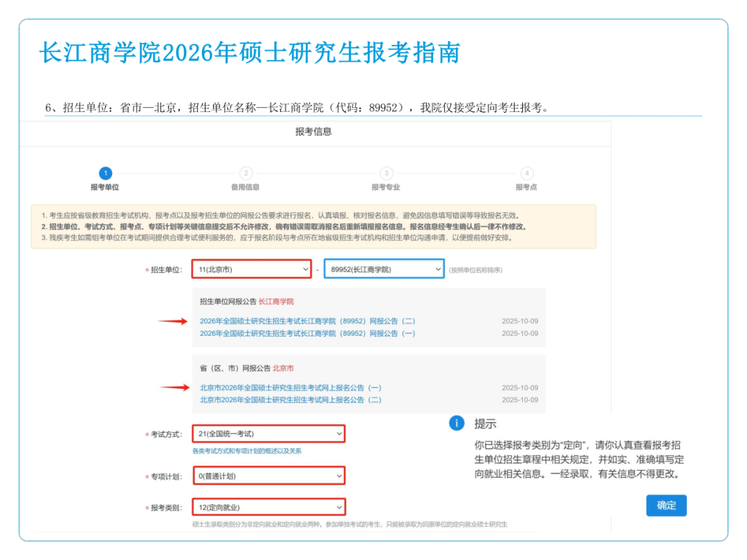Expand the 考试方式 dropdown showing 21(全国统一考试)
The height and width of the screenshot is (560, 747).
(268, 433)
